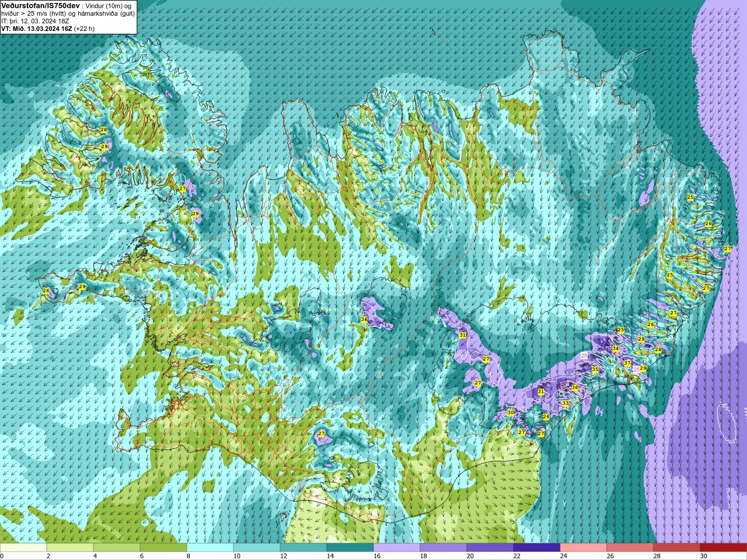Choose the dark teal 14–16 m/s swatch
The image size is (747, 560).
[350, 548]
